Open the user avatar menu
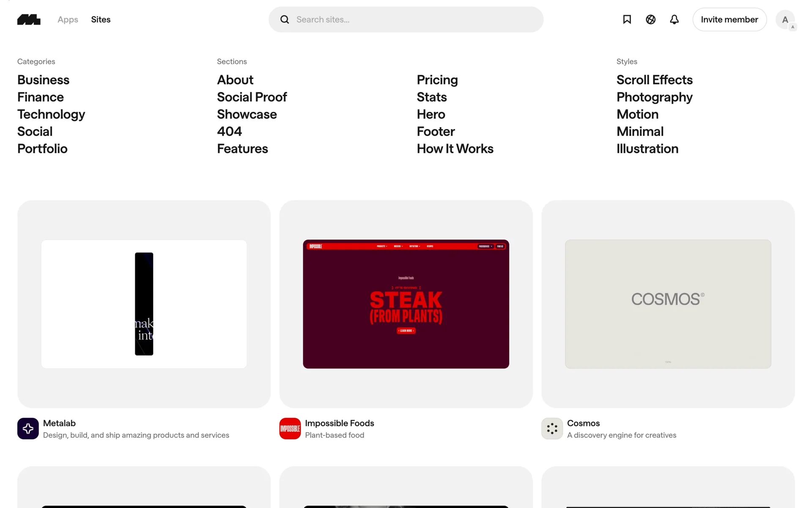 click(x=785, y=19)
